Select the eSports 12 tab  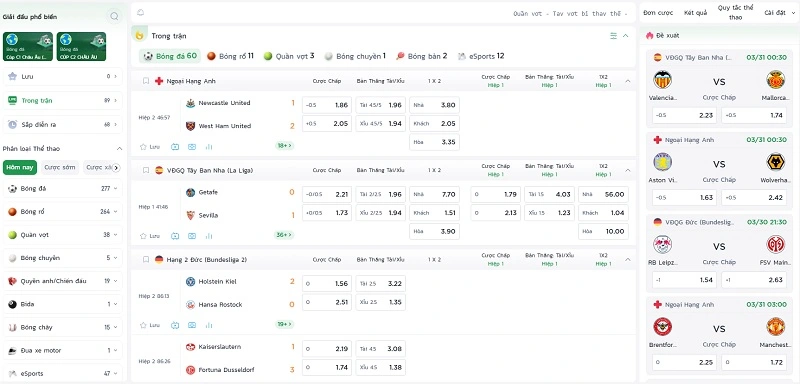[x=481, y=56]
